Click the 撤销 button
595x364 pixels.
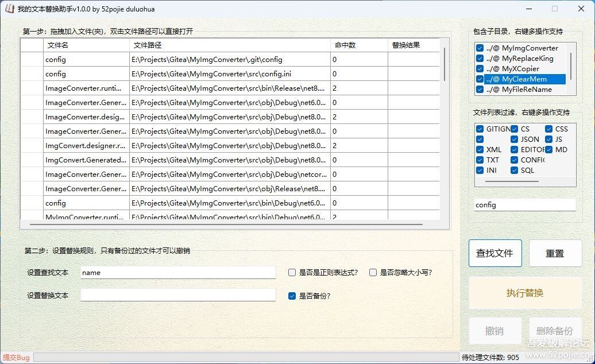[x=495, y=331]
